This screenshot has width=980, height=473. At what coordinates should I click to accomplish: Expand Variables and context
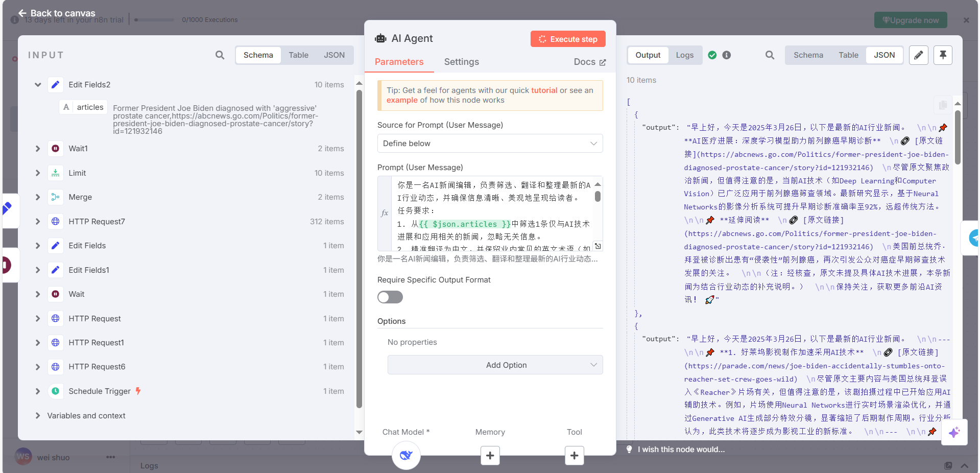(38, 416)
